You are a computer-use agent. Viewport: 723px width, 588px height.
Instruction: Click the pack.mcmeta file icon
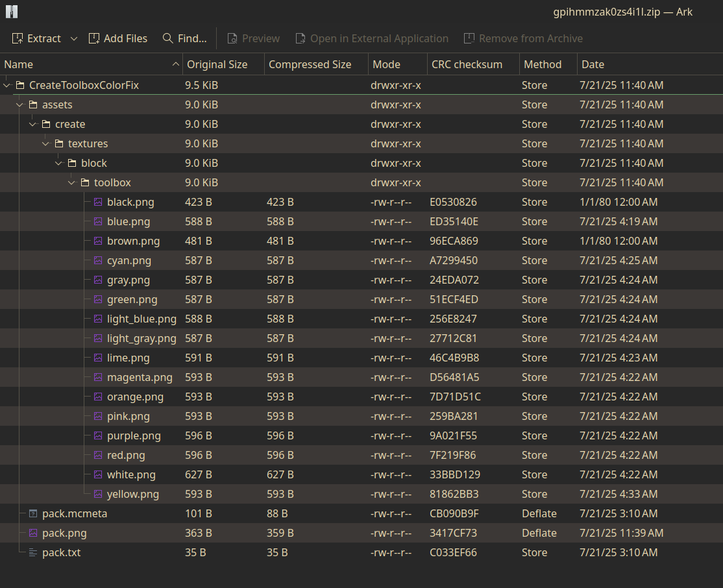32,513
